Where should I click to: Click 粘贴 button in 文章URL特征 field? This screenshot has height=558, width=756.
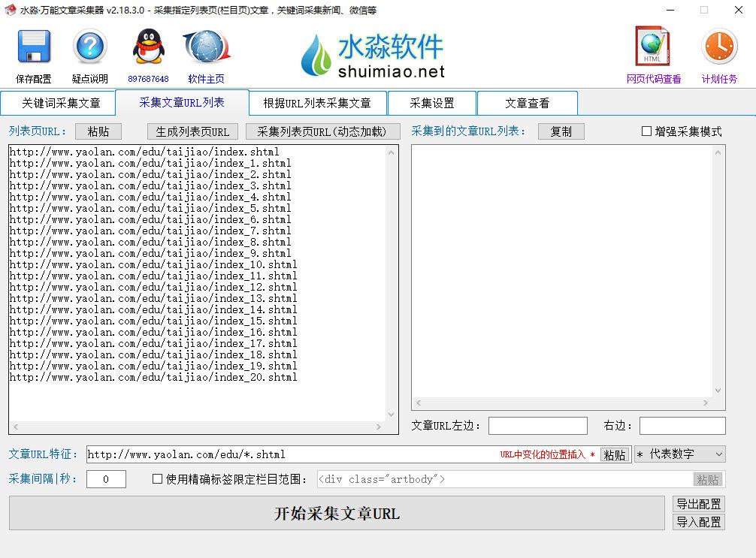pos(614,454)
